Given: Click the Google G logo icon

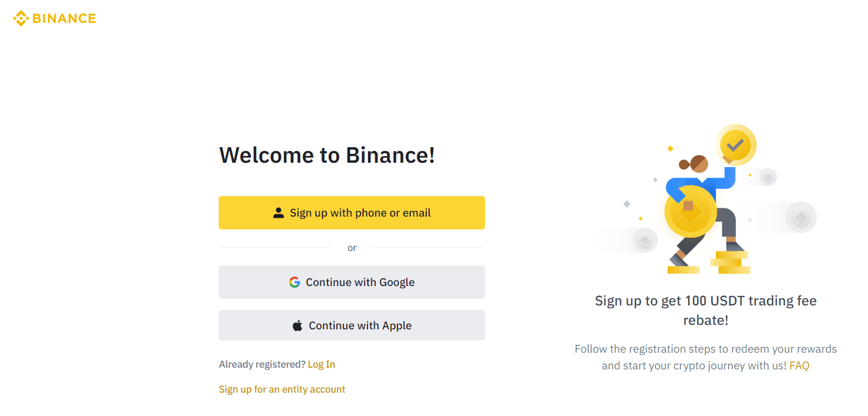Looking at the screenshot, I should click(295, 282).
